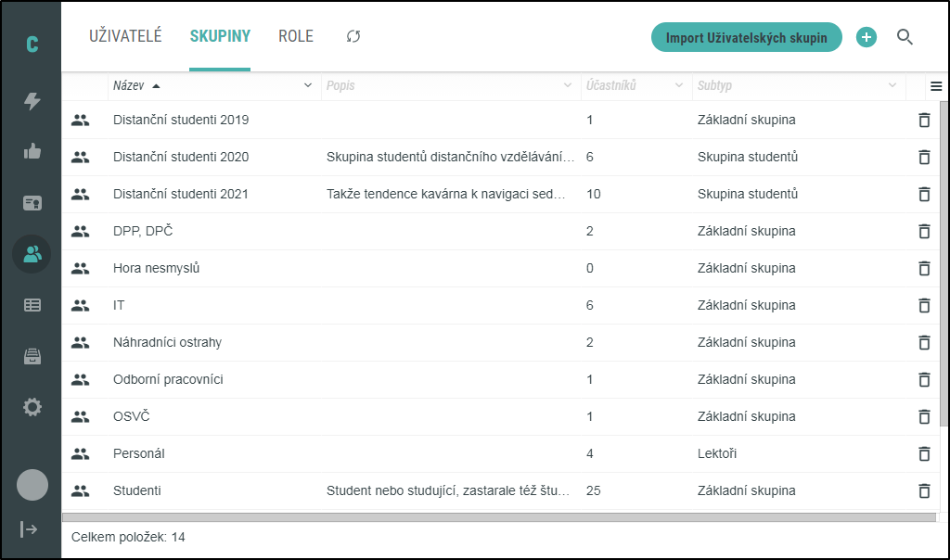
Task: Click the Import Uživatelských skupin button
Action: (x=747, y=37)
